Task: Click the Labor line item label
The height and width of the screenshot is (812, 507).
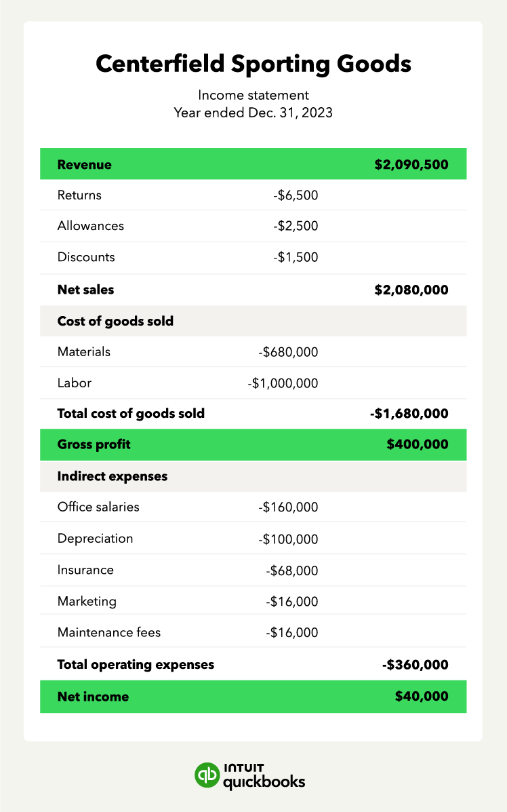Action: (75, 383)
